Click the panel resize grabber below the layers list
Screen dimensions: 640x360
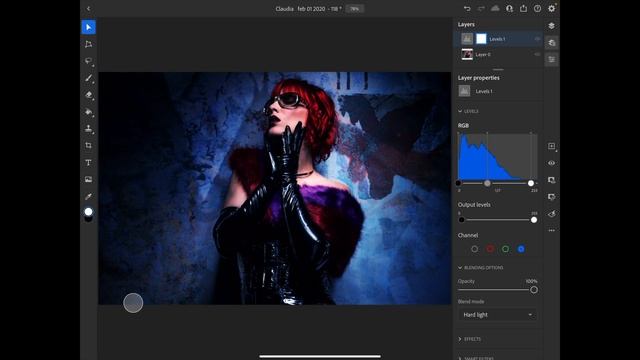pos(498,69)
